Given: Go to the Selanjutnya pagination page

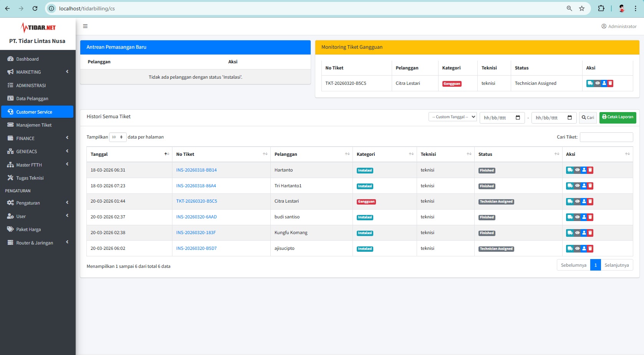Looking at the screenshot, I should 617,265.
